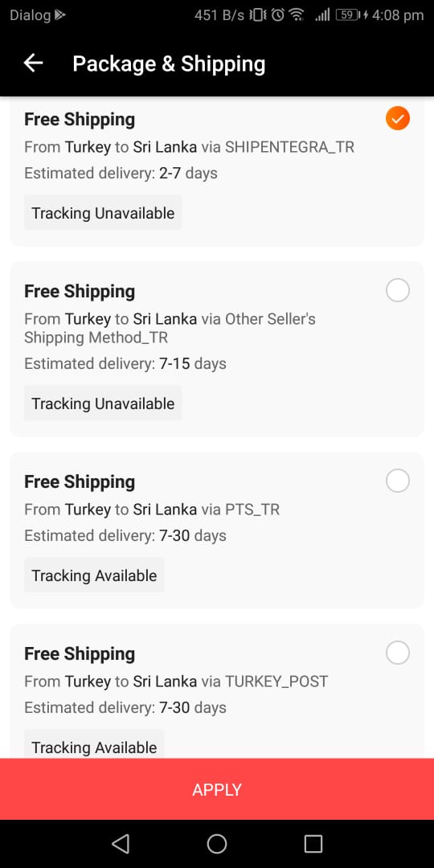
Task: Tap the vibrate mode status icon
Action: tap(258, 15)
